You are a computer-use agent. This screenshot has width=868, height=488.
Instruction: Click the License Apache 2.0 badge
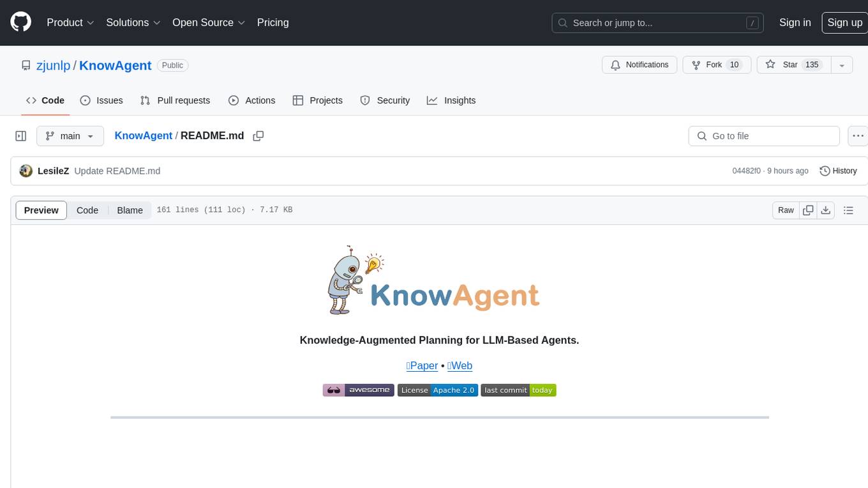(x=437, y=390)
